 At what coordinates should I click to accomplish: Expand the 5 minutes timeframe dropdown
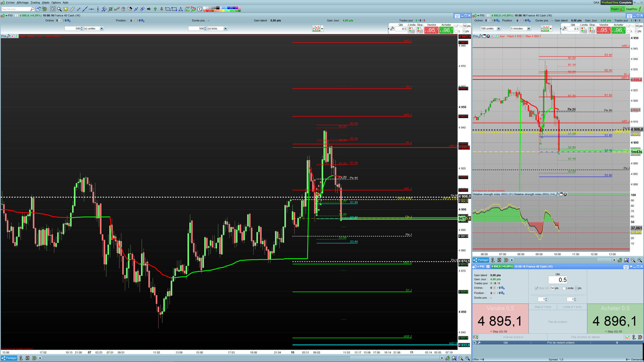point(529,28)
